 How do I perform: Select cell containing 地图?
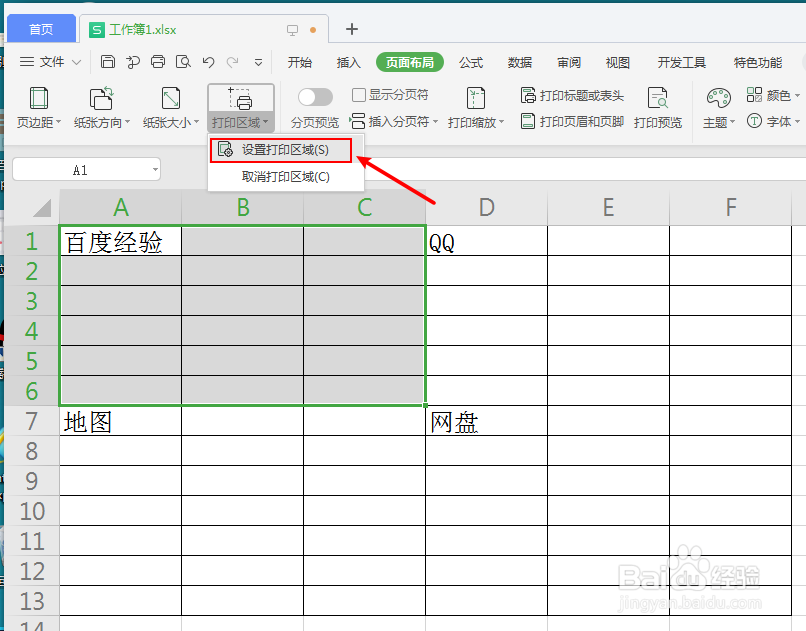pos(120,421)
